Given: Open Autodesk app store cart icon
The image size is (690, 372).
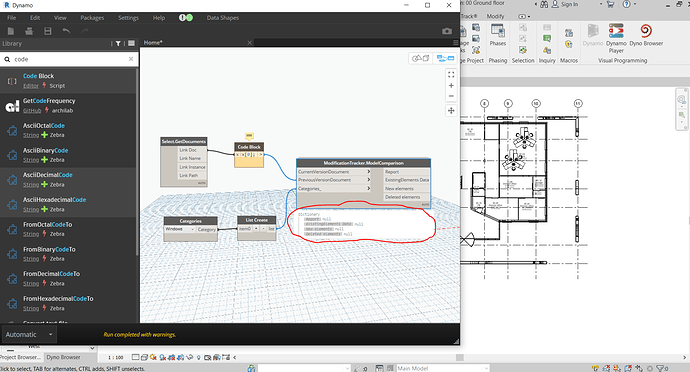Looking at the screenshot, I should (x=610, y=4).
